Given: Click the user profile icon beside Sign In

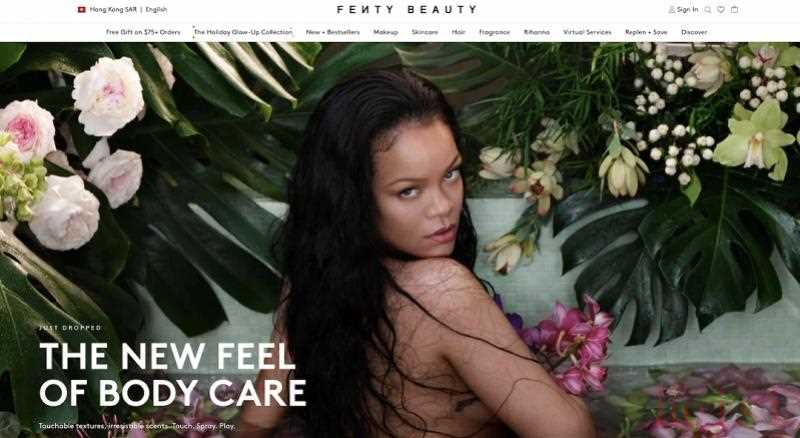Looking at the screenshot, I should point(671,10).
